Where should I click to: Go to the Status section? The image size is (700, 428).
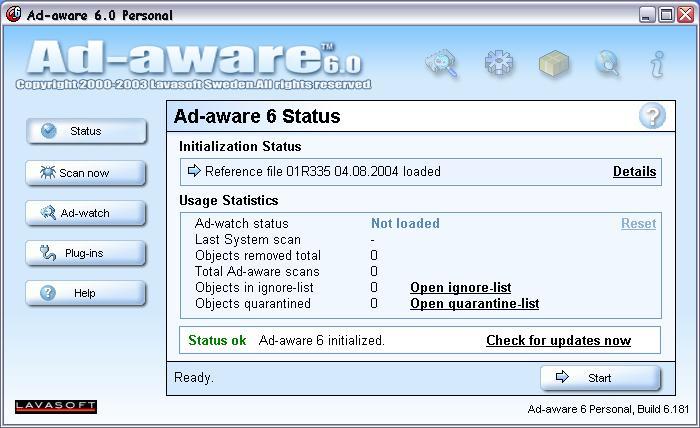tap(86, 131)
